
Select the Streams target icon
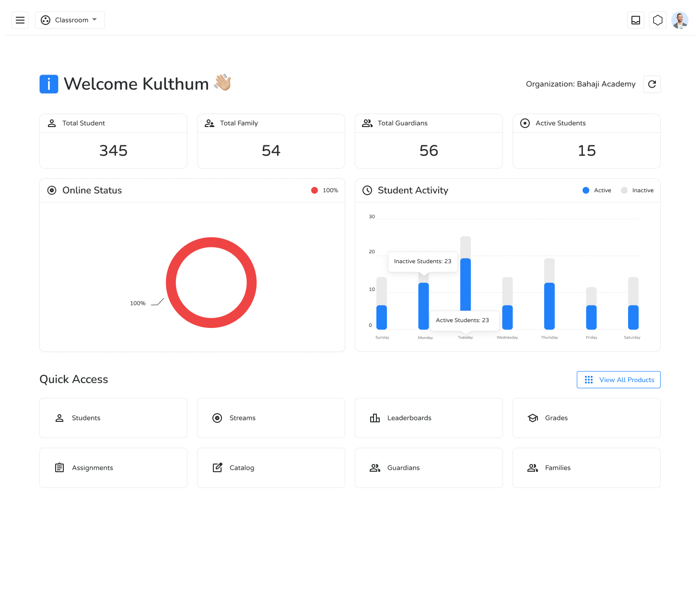tap(217, 418)
